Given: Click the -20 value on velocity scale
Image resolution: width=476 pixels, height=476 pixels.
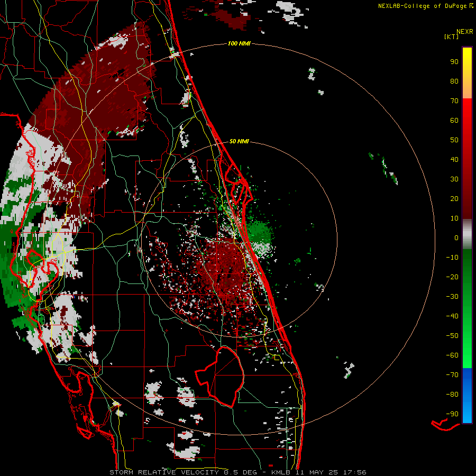Looking at the screenshot, I should click(x=452, y=277).
